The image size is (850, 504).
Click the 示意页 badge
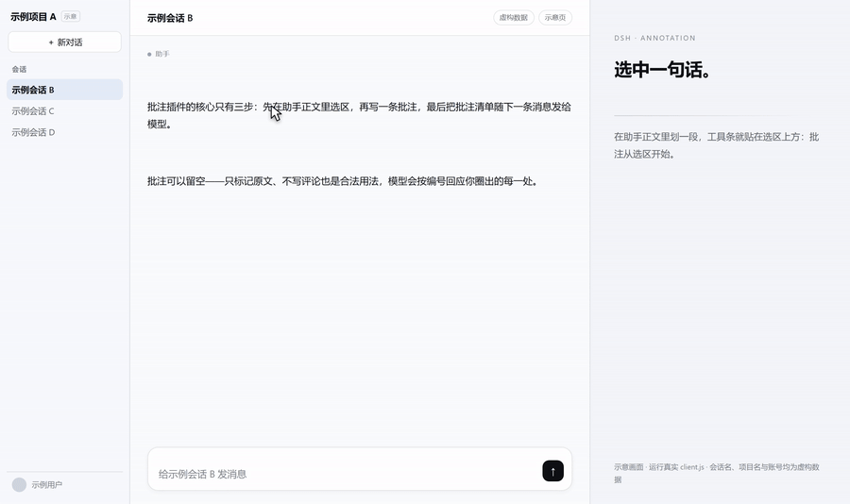555,17
